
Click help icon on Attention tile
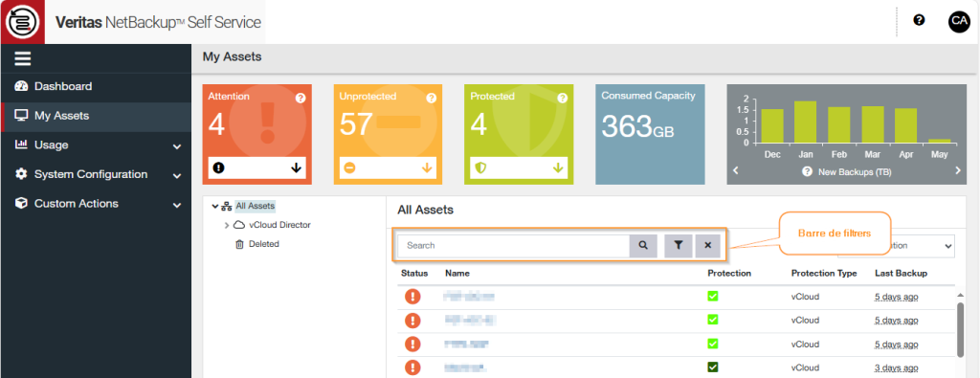(301, 99)
